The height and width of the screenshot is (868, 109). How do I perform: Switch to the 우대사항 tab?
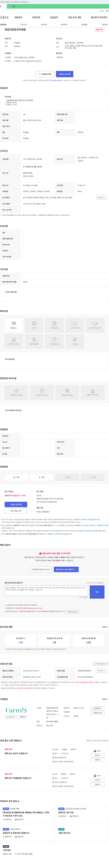tap(44, 25)
